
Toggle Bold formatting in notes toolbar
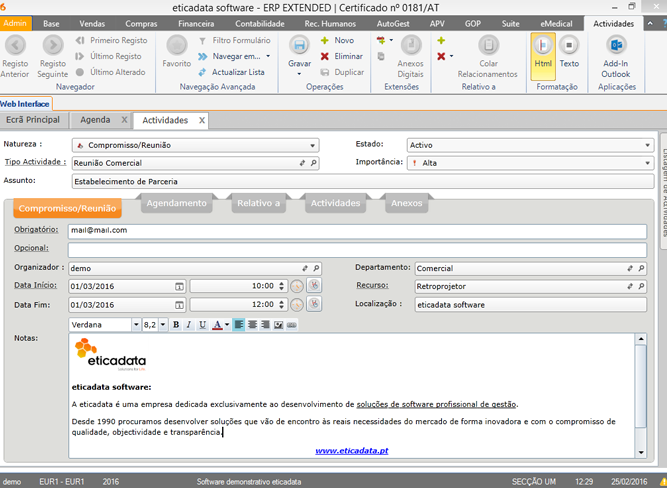[x=176, y=325]
